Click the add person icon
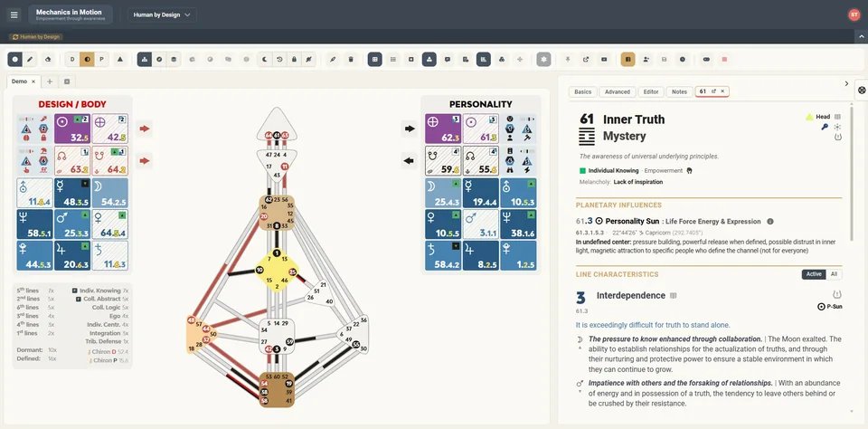 coord(646,60)
